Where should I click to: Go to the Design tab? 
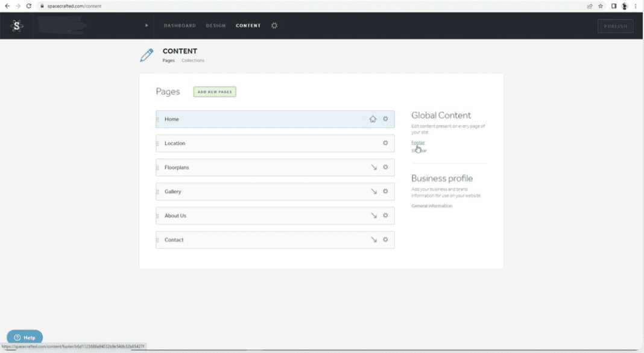216,26
